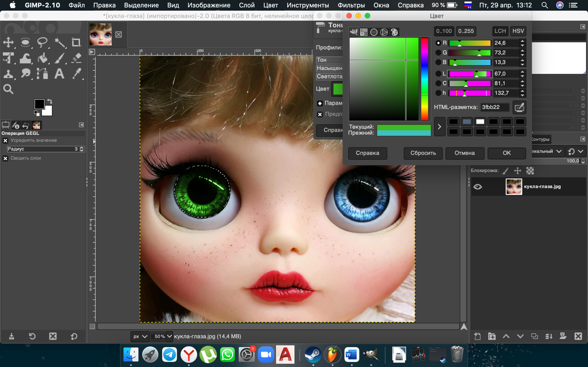Open the px units dropdown
588x367 pixels.
[140, 337]
